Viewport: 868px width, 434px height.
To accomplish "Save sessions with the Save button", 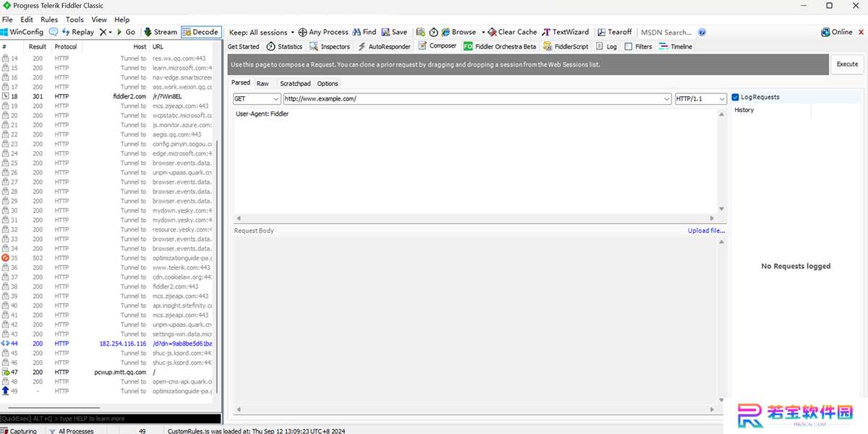I will point(394,32).
